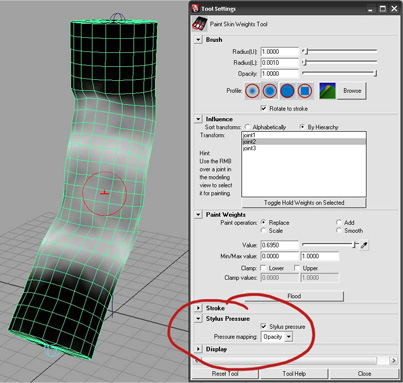
Task: Click the Paint Skin Weights Tool icon
Action: click(200, 24)
